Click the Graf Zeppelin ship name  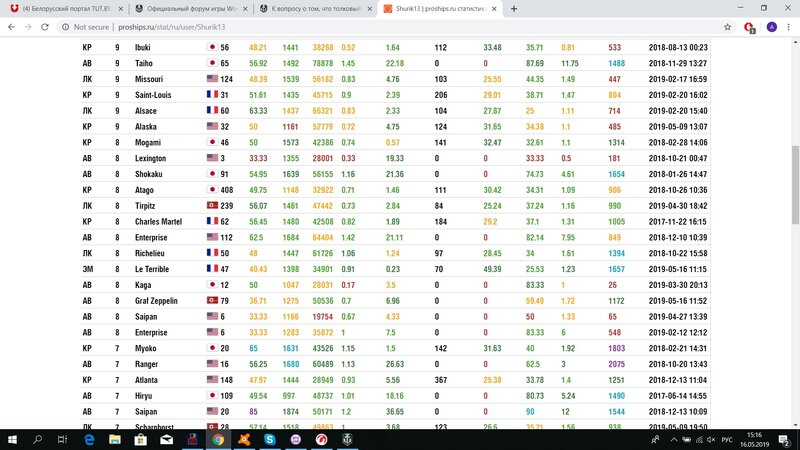(x=156, y=301)
